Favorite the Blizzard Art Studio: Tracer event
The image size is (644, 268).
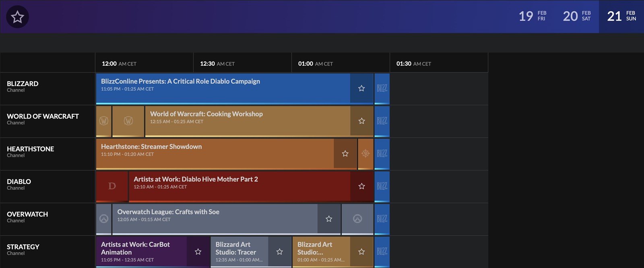280,251
